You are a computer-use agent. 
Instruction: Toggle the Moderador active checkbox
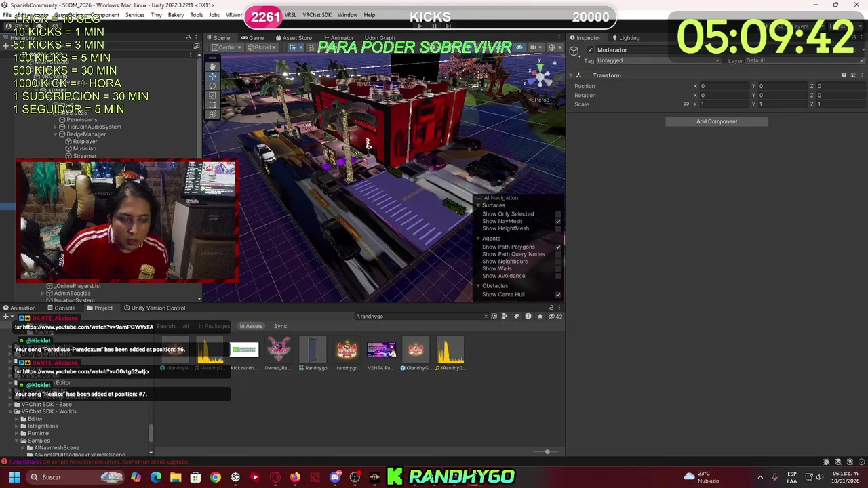tap(590, 50)
